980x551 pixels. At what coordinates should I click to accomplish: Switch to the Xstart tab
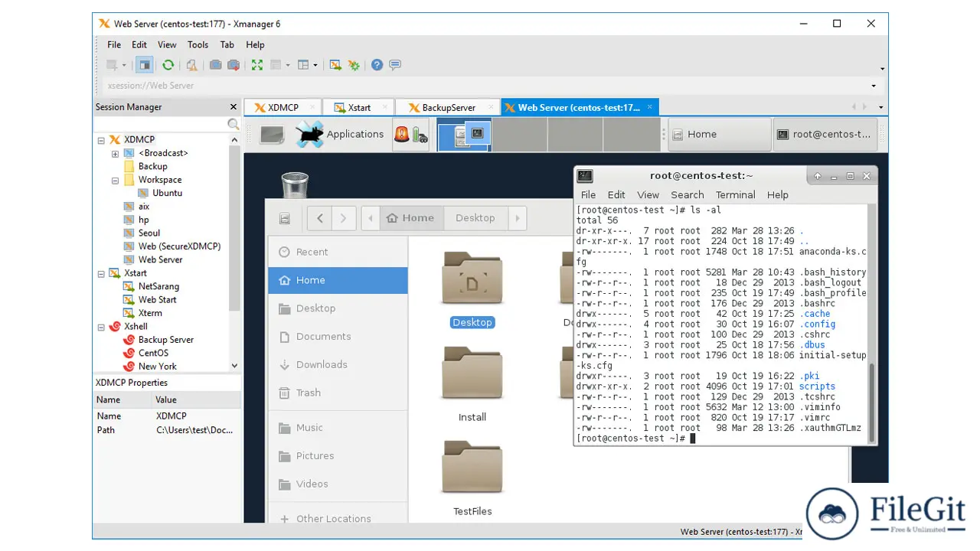click(358, 107)
